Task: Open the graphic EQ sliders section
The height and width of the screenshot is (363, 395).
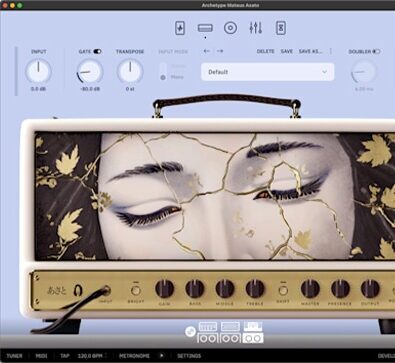Action: (x=256, y=28)
